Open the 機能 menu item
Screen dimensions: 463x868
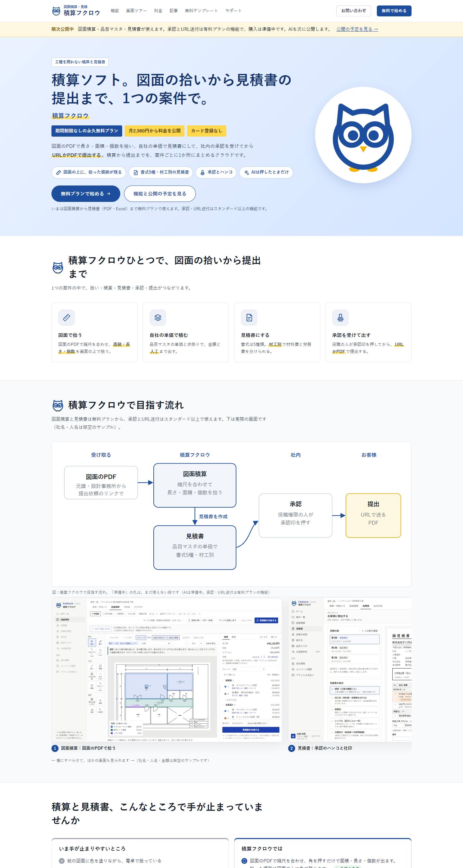pyautogui.click(x=114, y=11)
